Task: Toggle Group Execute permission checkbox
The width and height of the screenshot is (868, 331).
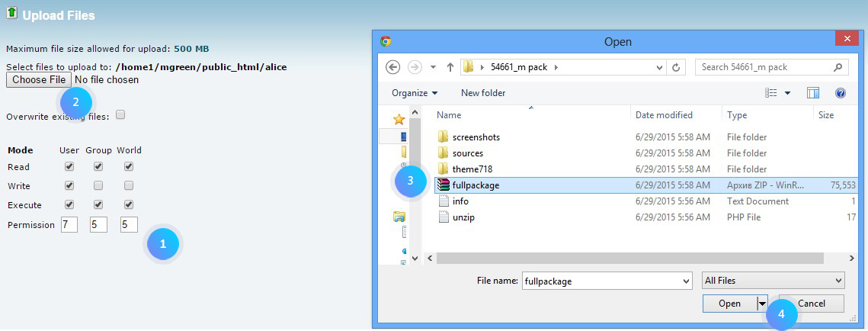Action: [x=98, y=204]
